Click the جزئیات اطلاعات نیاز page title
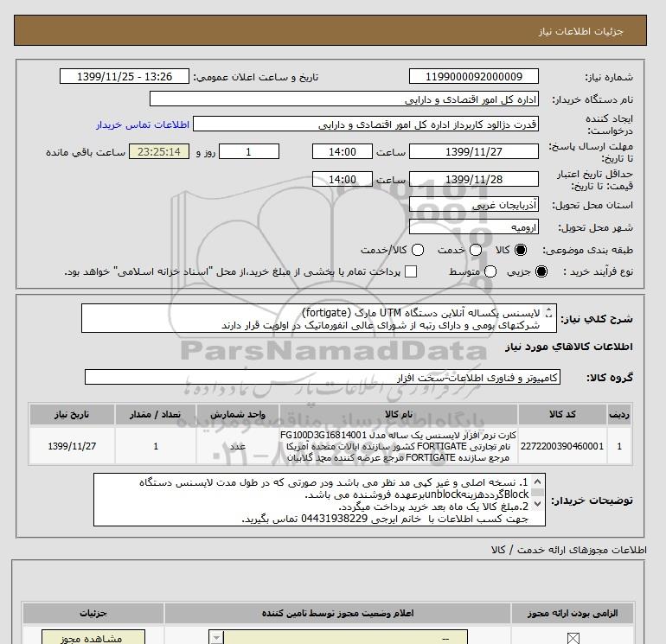Screen dimensions: 666x644 [580, 31]
